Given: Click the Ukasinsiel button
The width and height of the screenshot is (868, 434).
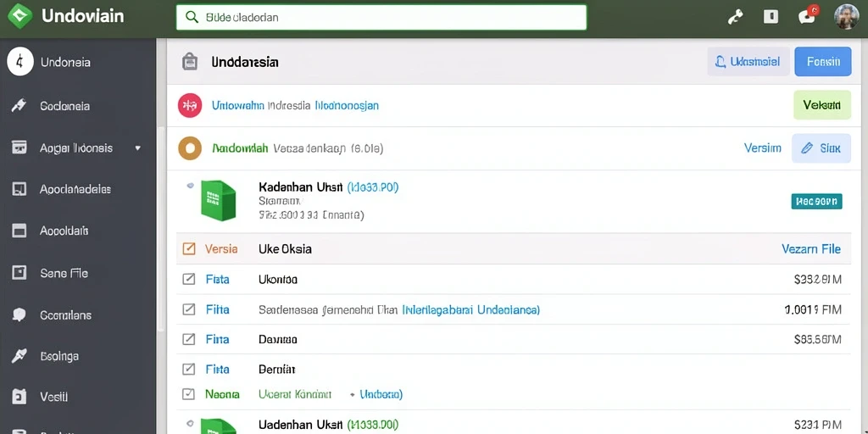Looking at the screenshot, I should 748,61.
